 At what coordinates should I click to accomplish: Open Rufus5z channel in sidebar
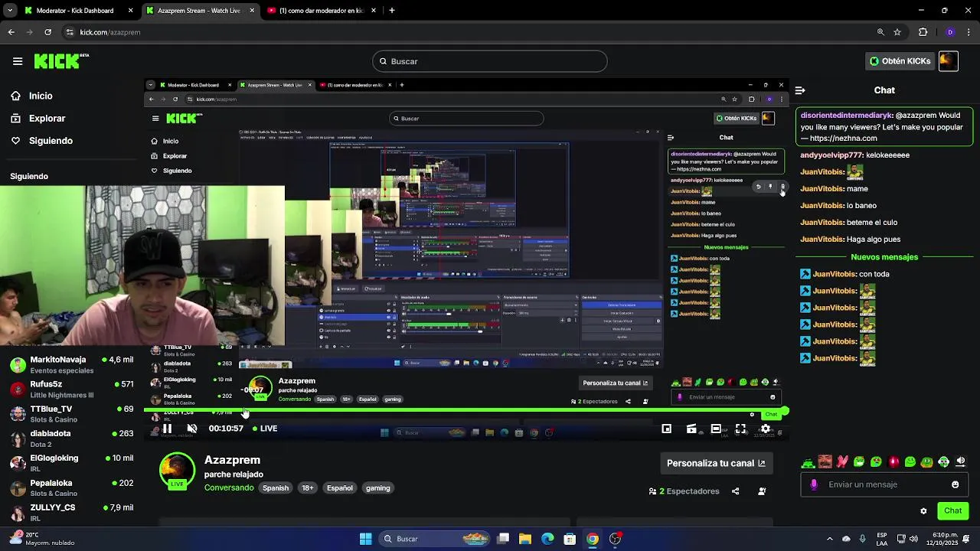pos(71,389)
